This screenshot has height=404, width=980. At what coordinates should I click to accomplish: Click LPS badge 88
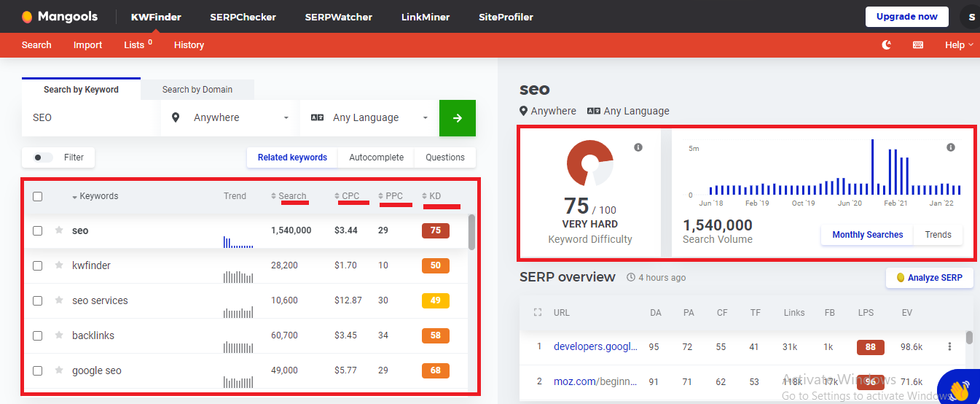871,347
